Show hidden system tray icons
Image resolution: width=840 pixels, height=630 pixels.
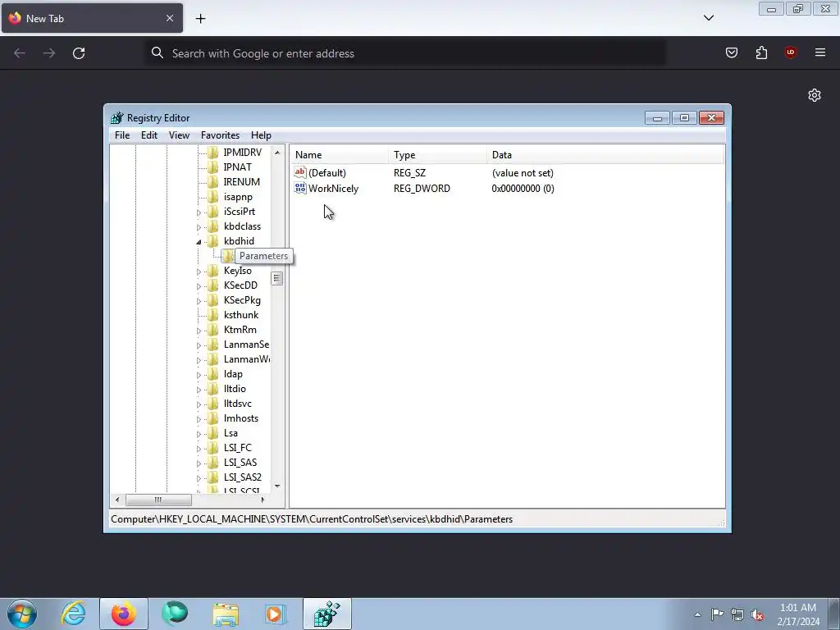coord(697,614)
